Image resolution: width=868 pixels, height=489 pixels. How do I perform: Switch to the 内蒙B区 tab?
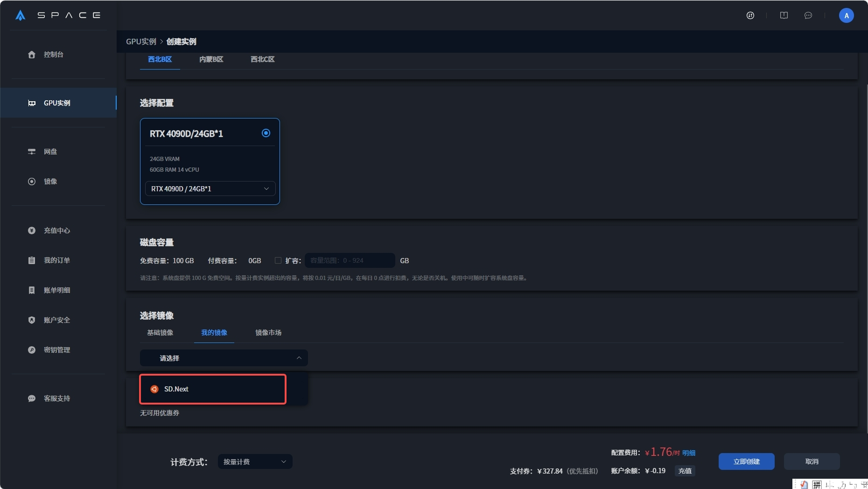[x=211, y=59]
